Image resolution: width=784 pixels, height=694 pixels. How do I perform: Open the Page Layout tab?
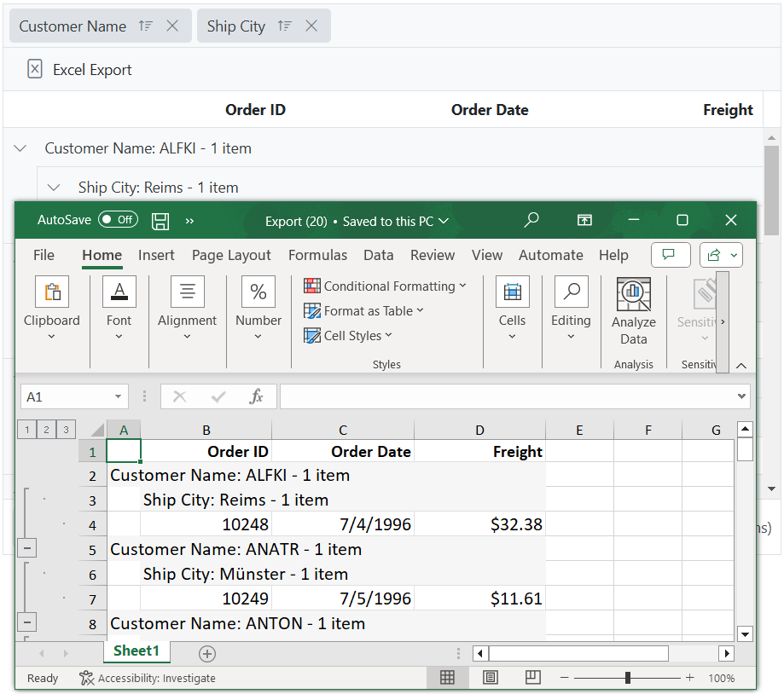(231, 255)
